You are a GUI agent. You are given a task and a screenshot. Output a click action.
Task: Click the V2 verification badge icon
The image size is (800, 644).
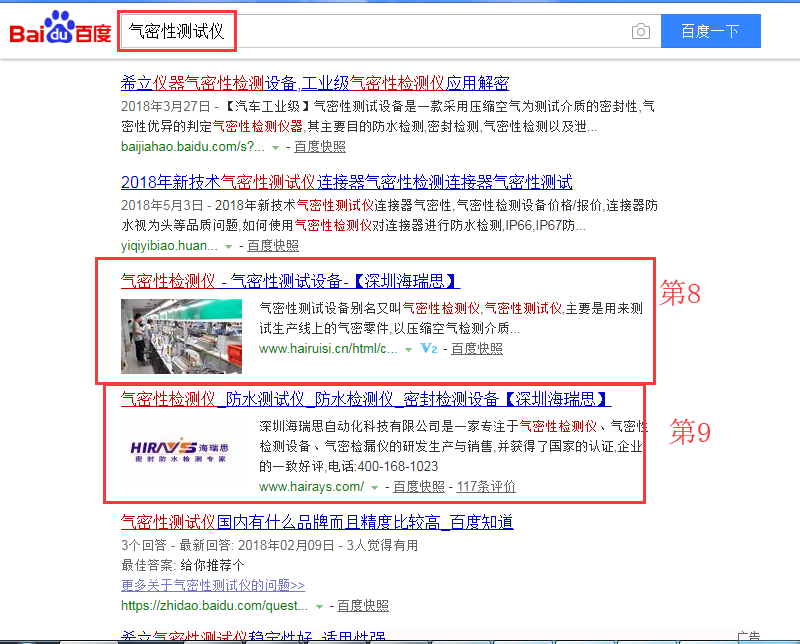pyautogui.click(x=429, y=349)
